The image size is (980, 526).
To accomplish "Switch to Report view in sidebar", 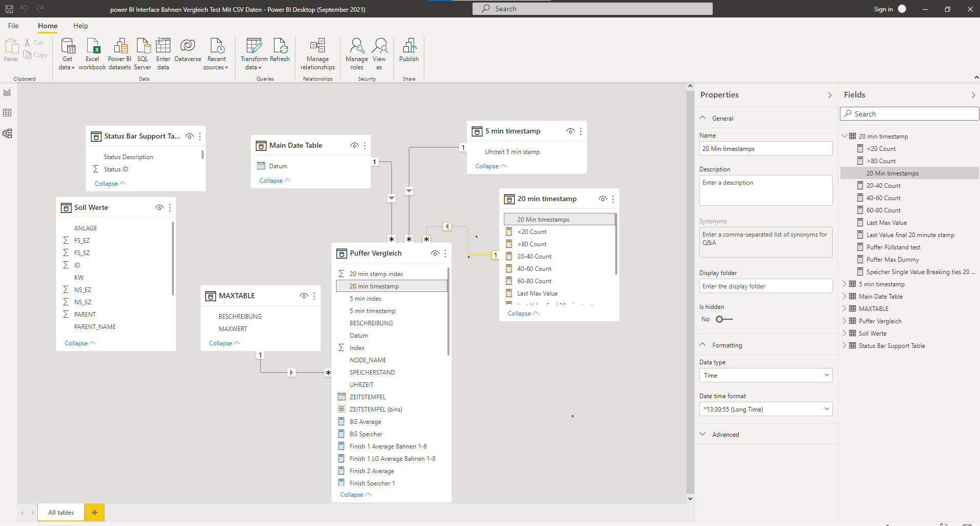I will [x=7, y=92].
